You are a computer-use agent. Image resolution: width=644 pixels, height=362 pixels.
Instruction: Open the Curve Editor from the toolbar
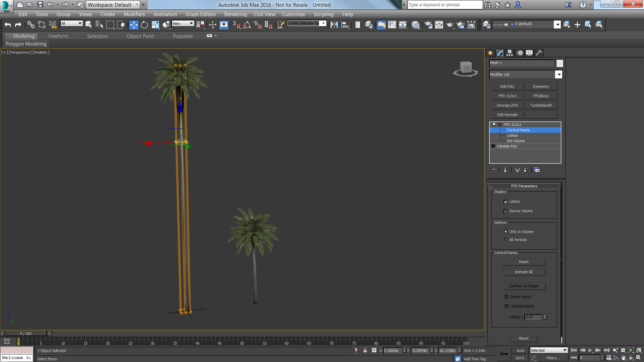pyautogui.click(x=392, y=24)
